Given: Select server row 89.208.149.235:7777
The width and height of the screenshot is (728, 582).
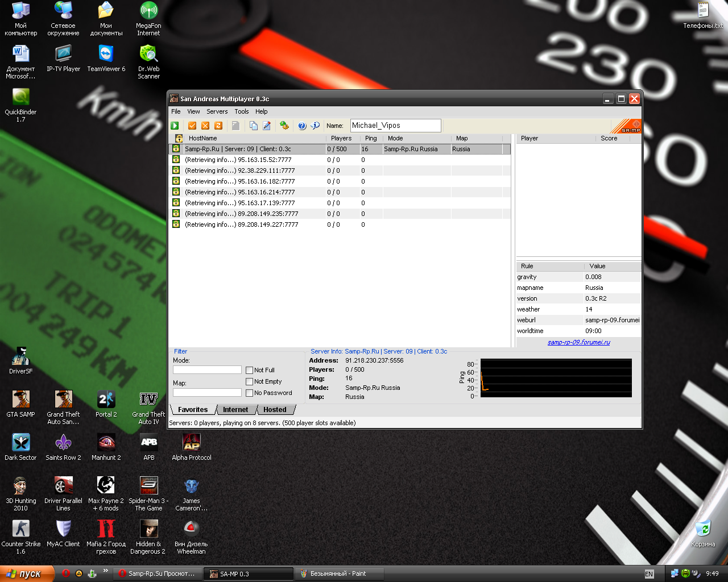Looking at the screenshot, I should click(340, 214).
